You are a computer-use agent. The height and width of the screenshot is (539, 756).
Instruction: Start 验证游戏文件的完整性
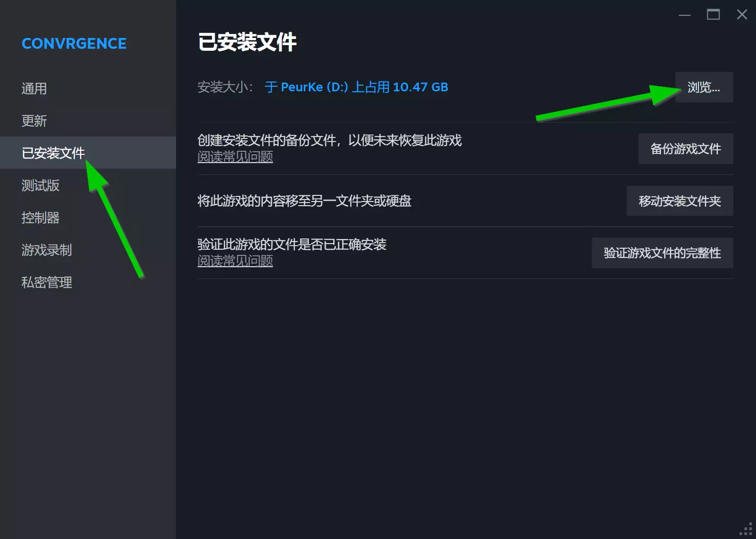tap(662, 253)
